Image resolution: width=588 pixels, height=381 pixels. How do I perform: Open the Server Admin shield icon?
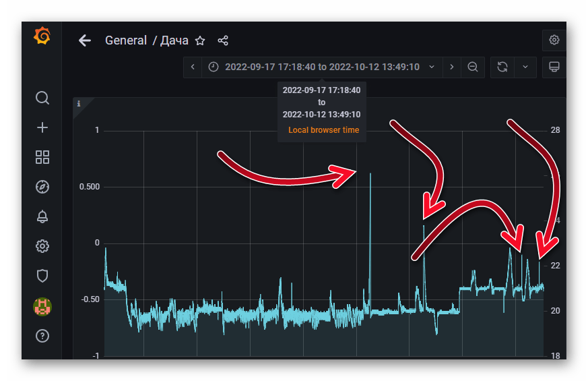(42, 276)
